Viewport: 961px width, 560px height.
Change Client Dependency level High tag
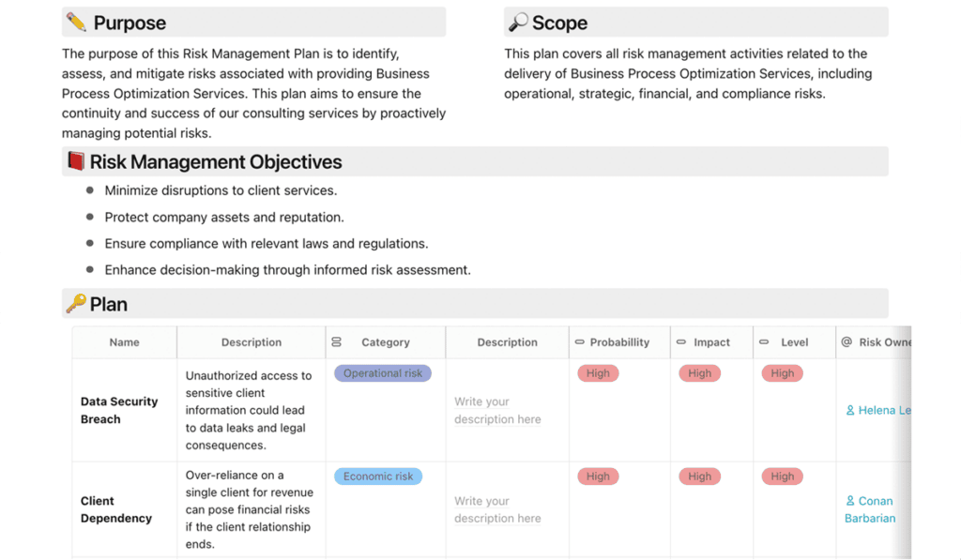pos(782,477)
